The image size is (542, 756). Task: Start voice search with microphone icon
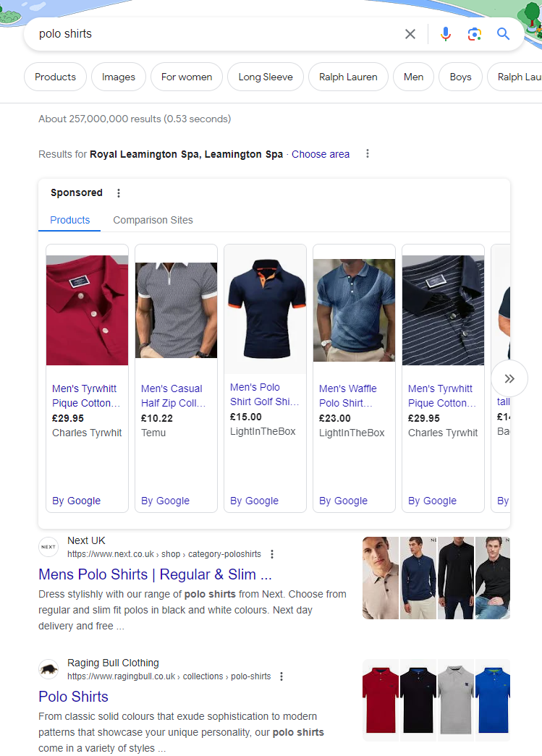pyautogui.click(x=446, y=34)
